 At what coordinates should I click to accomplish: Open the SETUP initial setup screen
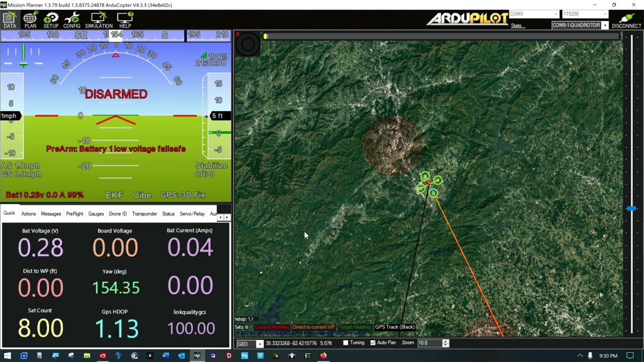pos(51,20)
